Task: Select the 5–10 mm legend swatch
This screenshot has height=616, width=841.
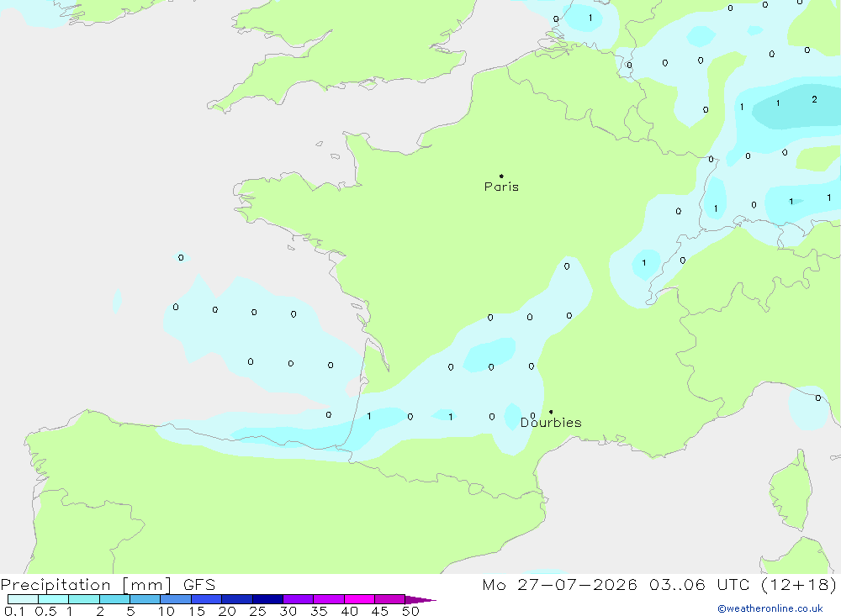Action: click(145, 599)
